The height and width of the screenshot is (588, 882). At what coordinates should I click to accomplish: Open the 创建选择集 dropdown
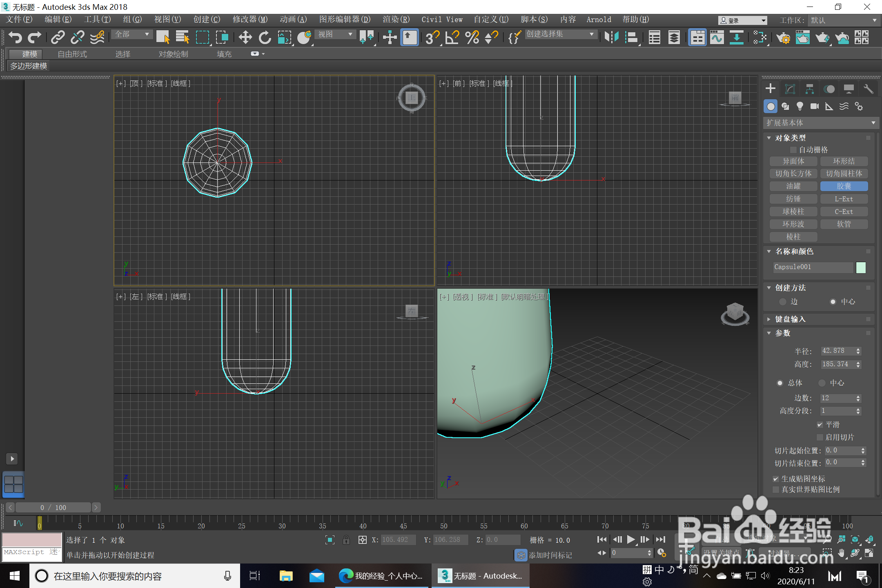[x=560, y=34]
